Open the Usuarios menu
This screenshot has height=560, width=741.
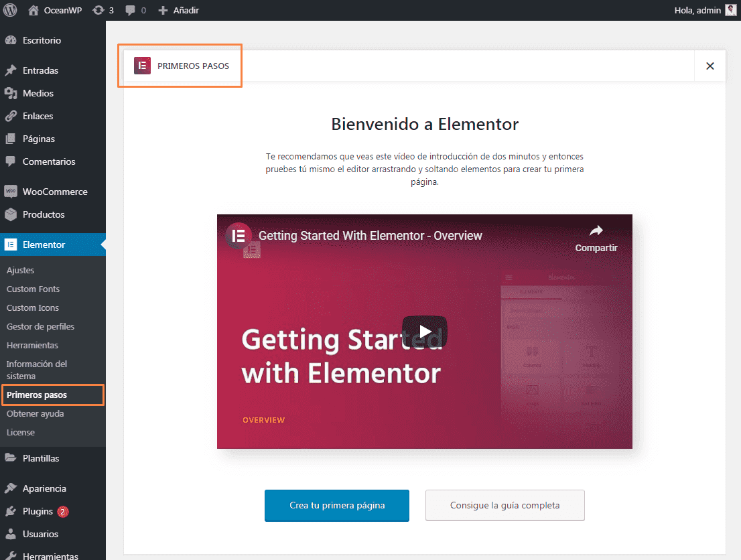(x=41, y=534)
